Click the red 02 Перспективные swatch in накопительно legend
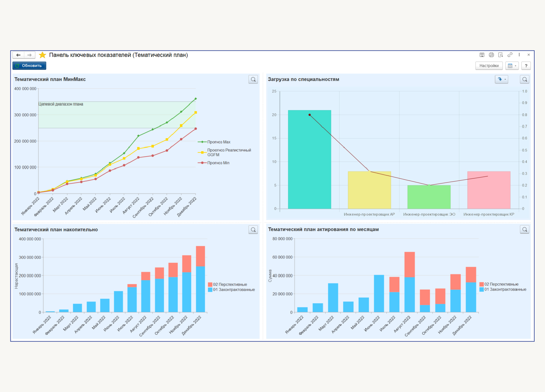 point(210,285)
